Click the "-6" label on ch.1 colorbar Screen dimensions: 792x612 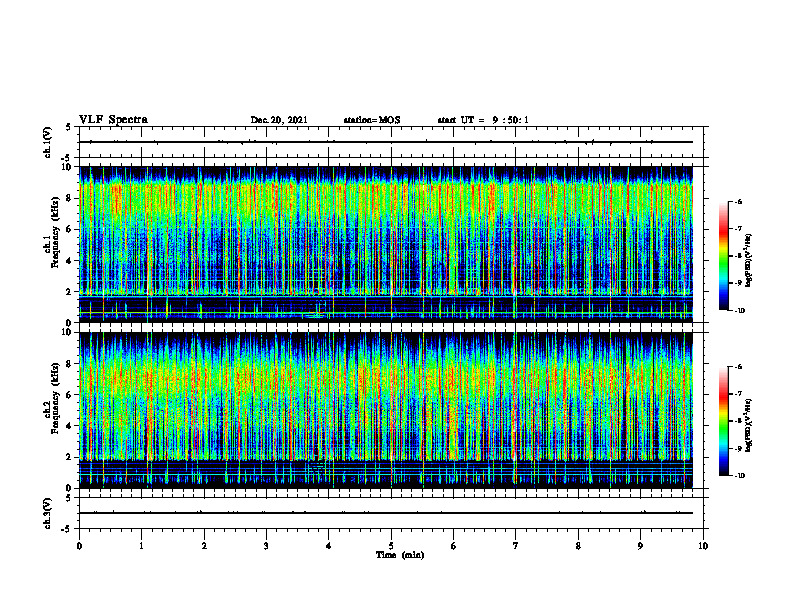738,202
